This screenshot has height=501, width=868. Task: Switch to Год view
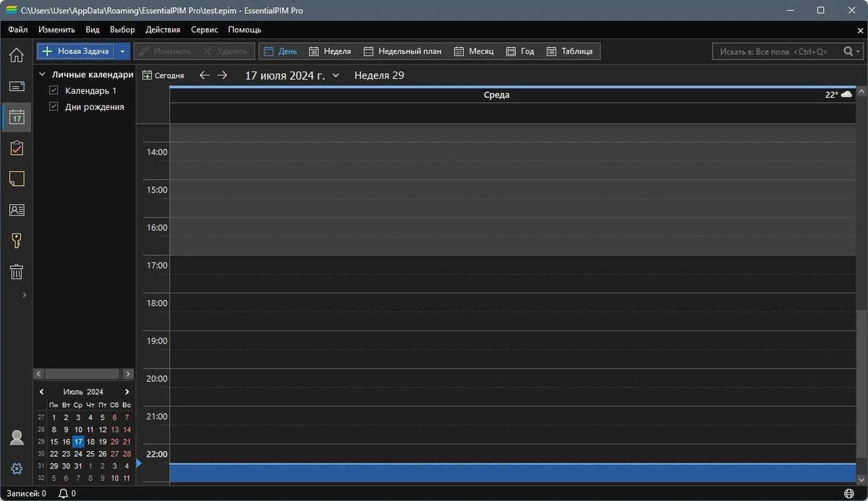520,51
